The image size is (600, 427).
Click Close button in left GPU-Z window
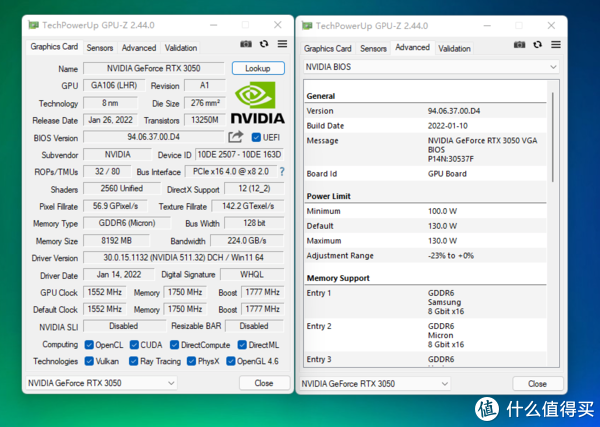tap(264, 383)
